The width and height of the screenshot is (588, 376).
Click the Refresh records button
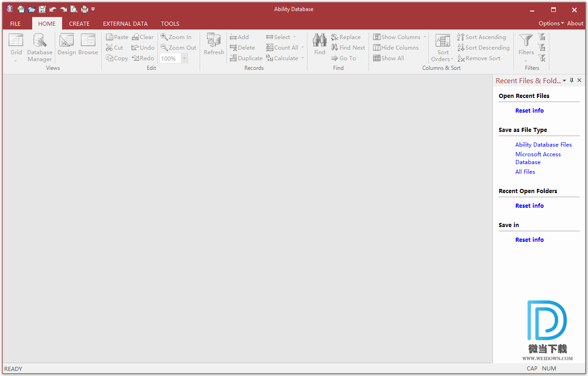214,45
